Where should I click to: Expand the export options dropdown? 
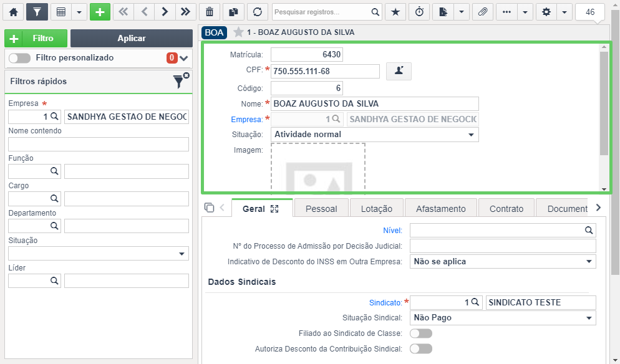[462, 12]
